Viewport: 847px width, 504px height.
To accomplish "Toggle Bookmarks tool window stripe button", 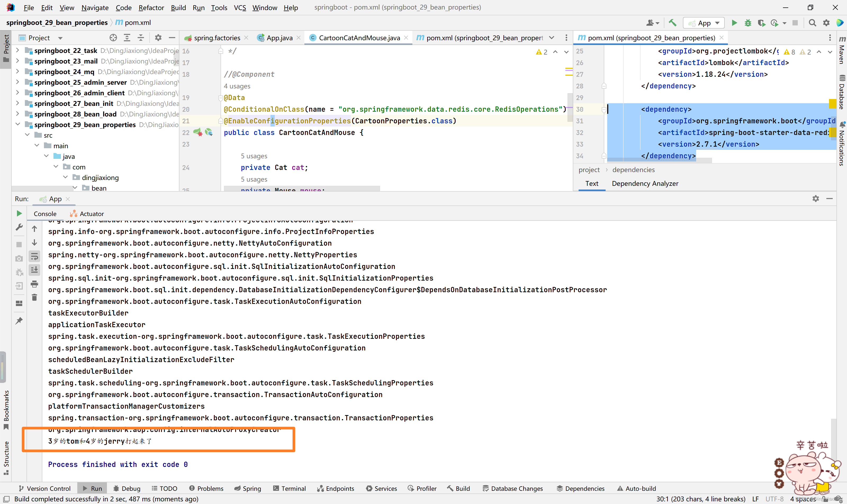I will click(x=6, y=410).
